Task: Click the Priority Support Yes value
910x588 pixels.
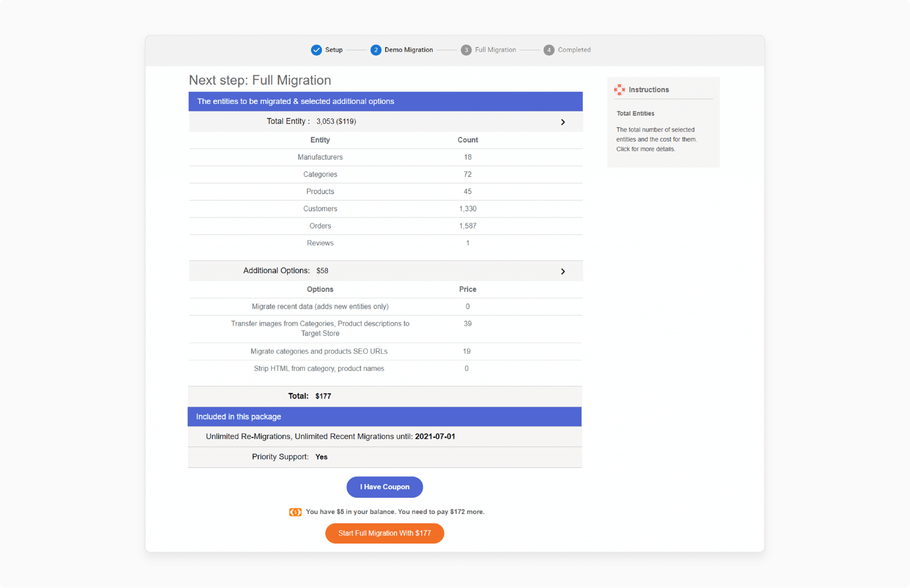Action: tap(321, 457)
